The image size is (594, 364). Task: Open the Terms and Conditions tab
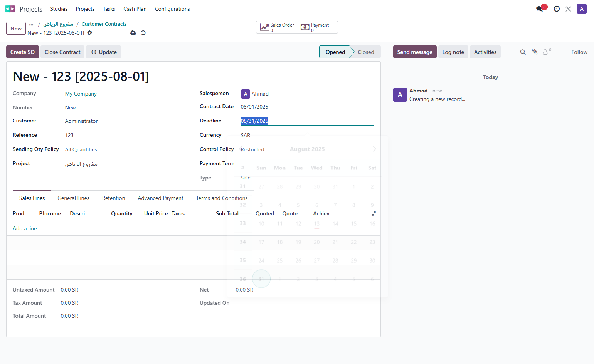[222, 198]
